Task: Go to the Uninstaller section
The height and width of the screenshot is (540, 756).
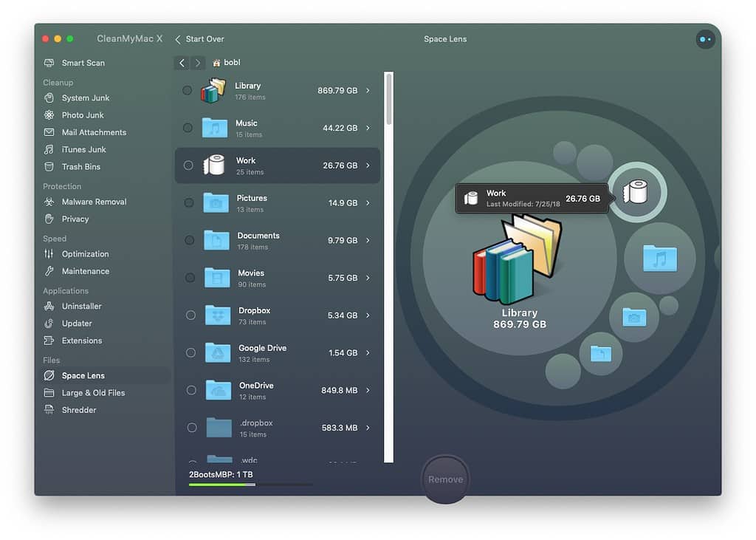Action: [81, 306]
